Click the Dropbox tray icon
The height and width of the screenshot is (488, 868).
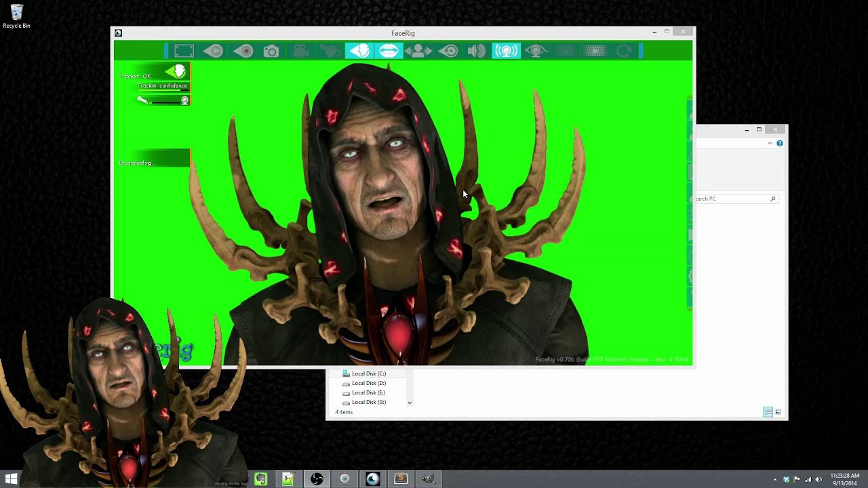[786, 479]
